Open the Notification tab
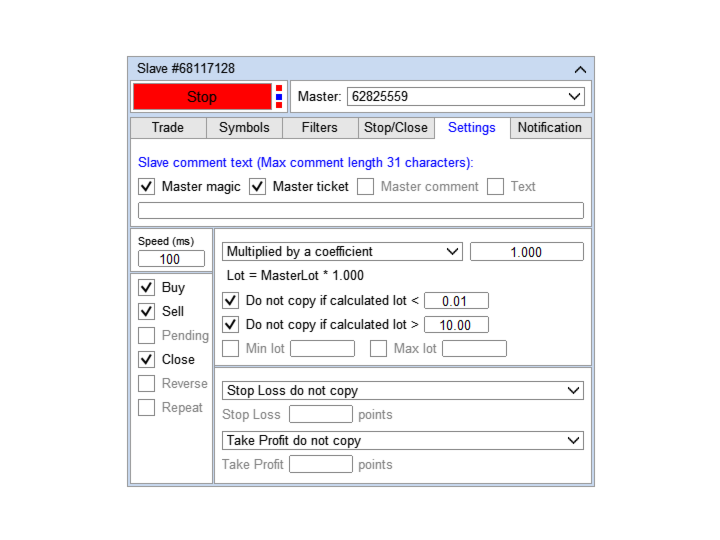 (550, 128)
